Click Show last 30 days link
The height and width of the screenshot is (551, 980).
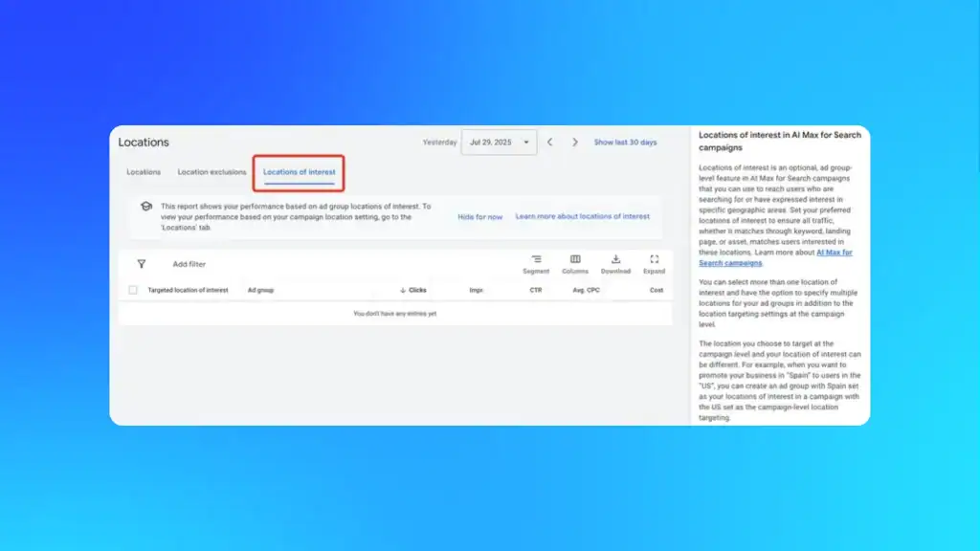coord(625,143)
